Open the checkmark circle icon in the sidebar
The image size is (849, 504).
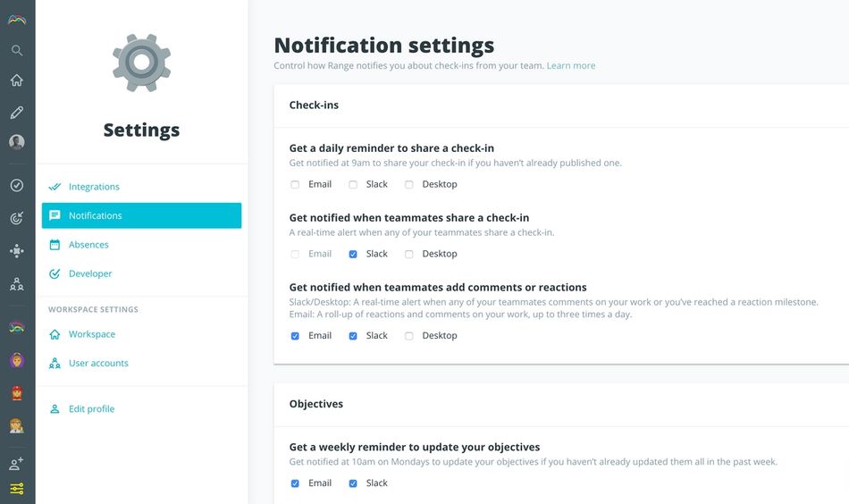click(x=17, y=186)
